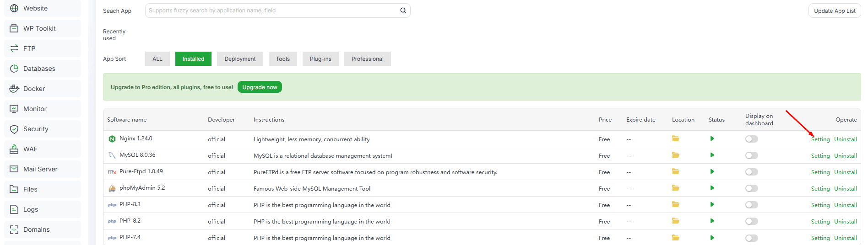Click the MySQL status play icon
The width and height of the screenshot is (868, 245).
712,155
